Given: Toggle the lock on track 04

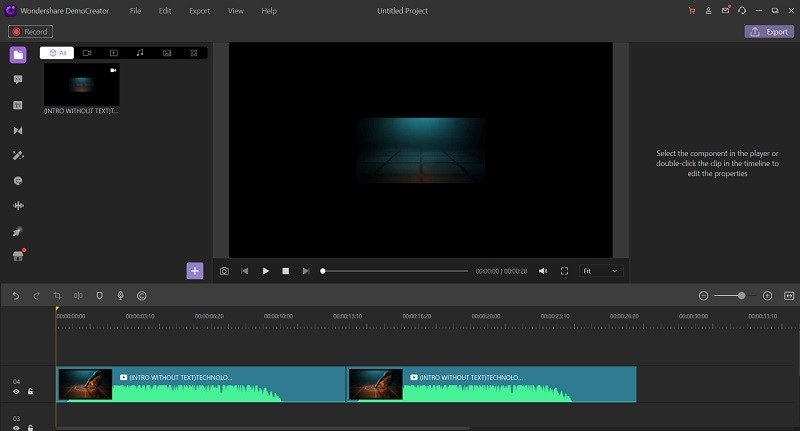Looking at the screenshot, I should (30, 392).
